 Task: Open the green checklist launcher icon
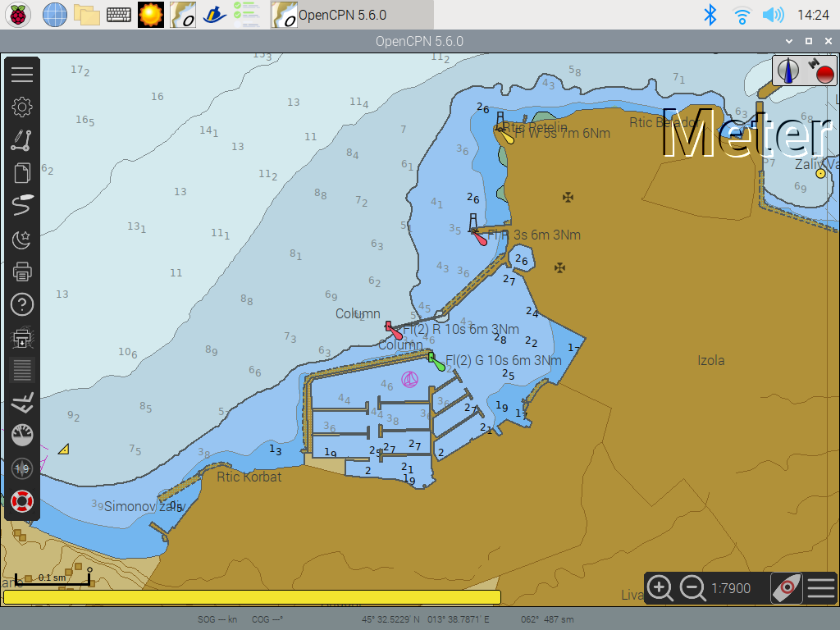click(x=247, y=15)
